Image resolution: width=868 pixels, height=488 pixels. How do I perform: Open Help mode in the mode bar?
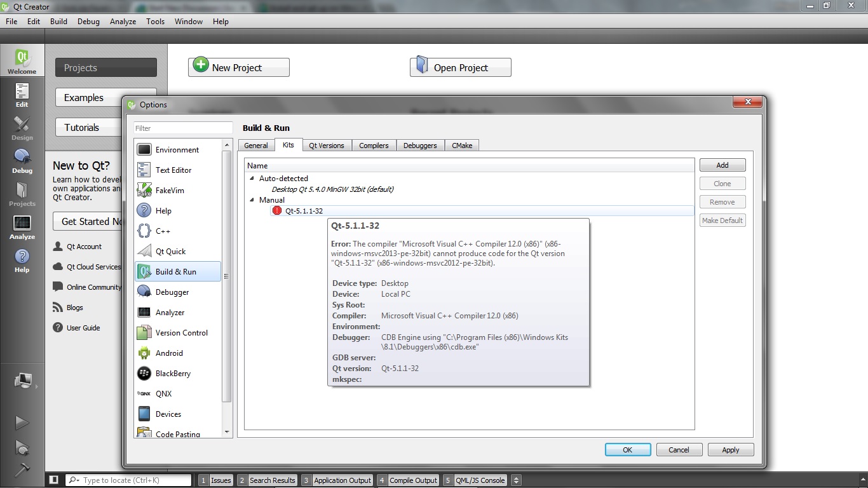[x=22, y=260]
